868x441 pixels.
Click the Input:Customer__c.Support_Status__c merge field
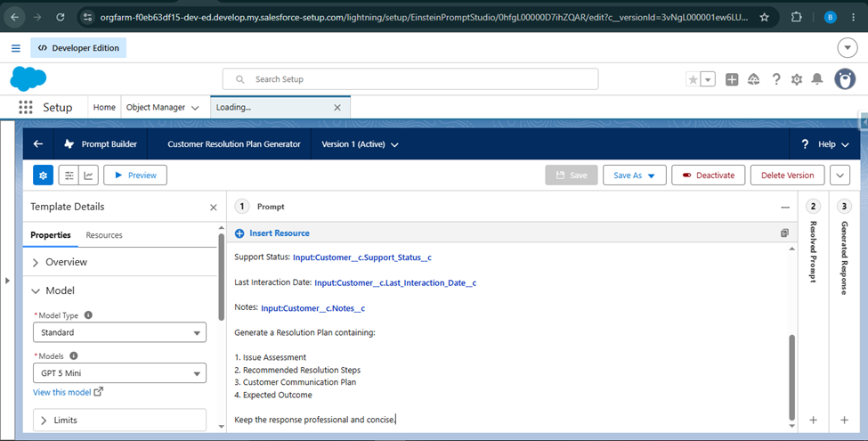(362, 257)
